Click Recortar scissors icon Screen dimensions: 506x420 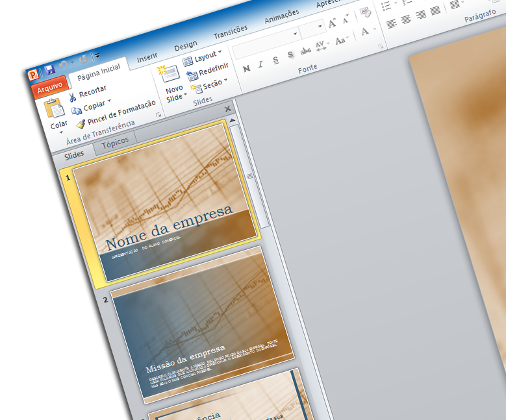click(x=73, y=97)
